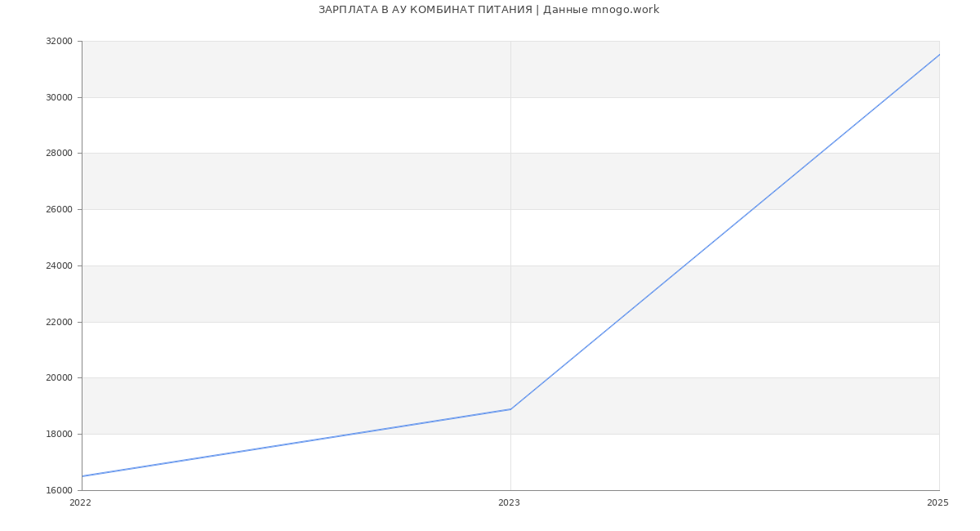The image size is (980, 531).
Task: Click the line segment midway between 2022 and 2023
Action: (x=296, y=443)
